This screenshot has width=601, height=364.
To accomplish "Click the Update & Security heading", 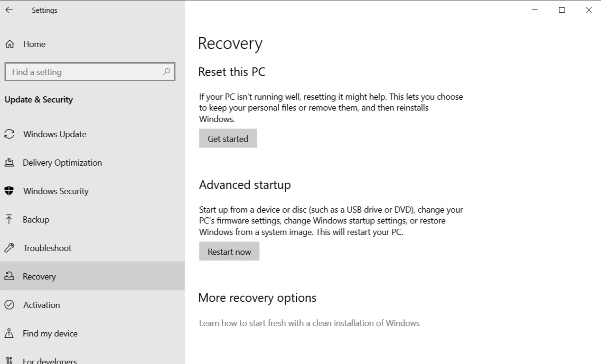I will 38,100.
